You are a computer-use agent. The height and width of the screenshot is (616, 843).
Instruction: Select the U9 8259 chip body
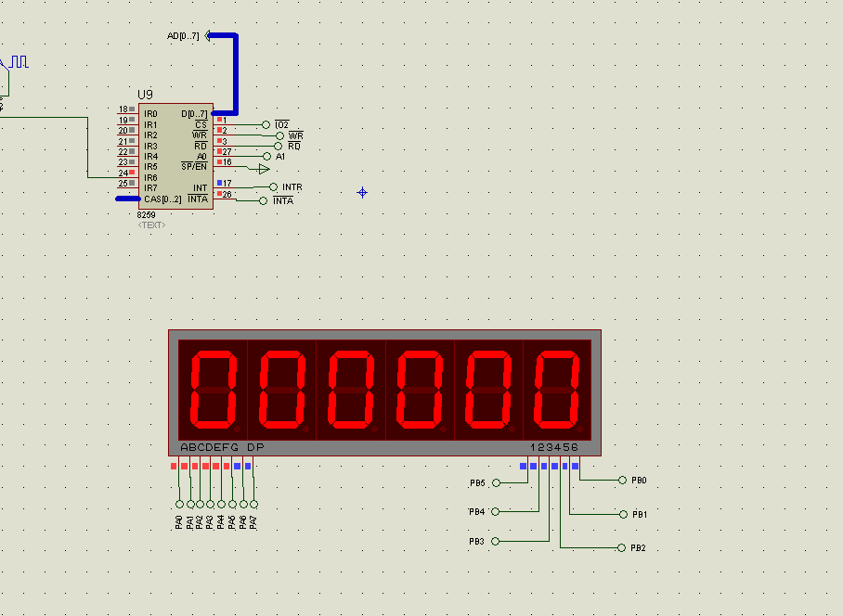click(175, 156)
